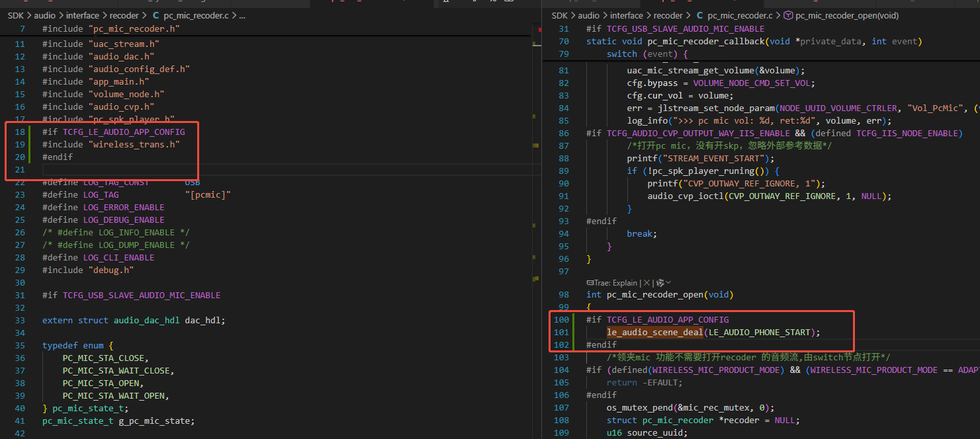Open recoder breadcrumb in right editor
Viewport: 980px width, 439px height.
click(668, 15)
